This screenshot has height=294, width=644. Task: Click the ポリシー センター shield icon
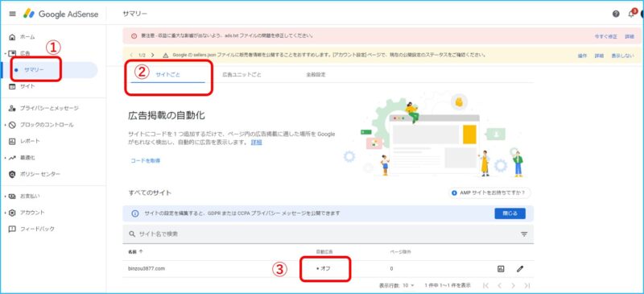click(x=12, y=174)
